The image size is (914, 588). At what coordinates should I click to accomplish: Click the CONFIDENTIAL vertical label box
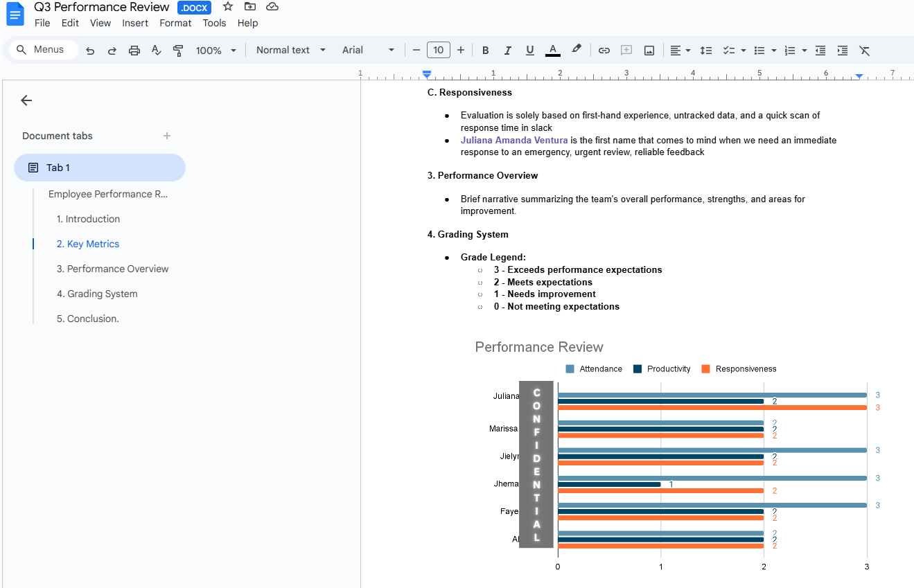click(x=536, y=464)
